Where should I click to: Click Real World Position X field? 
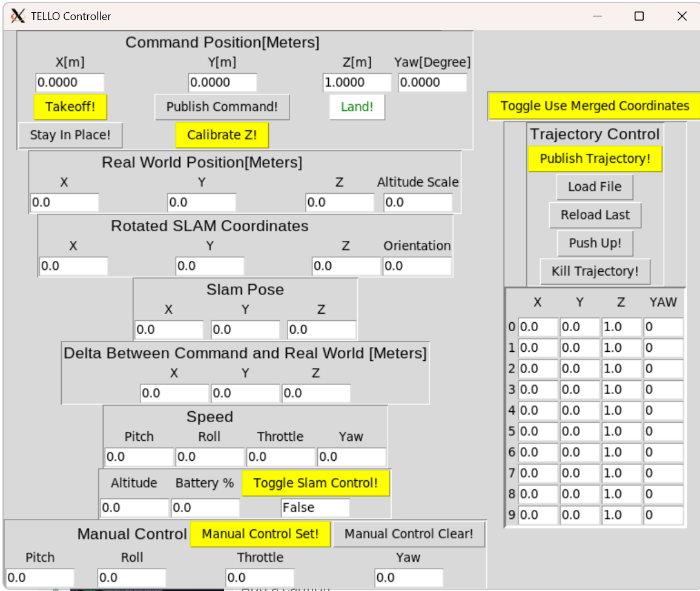tap(64, 202)
